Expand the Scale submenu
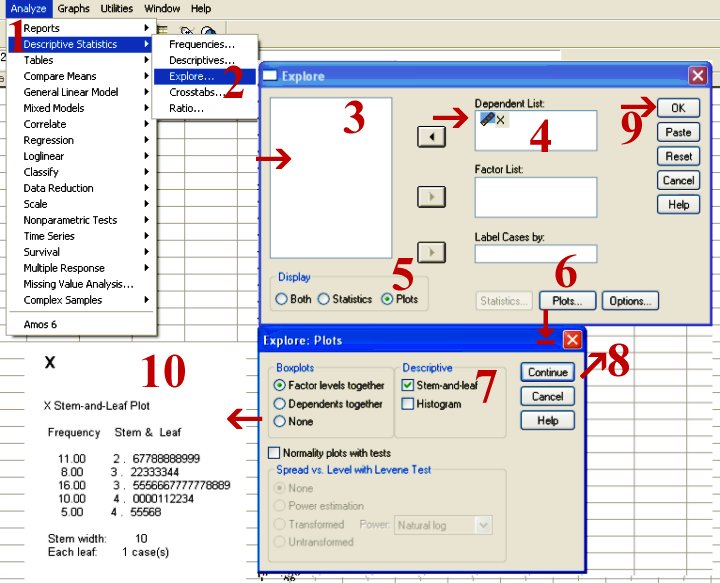Image resolution: width=720 pixels, height=583 pixels. [x=81, y=204]
